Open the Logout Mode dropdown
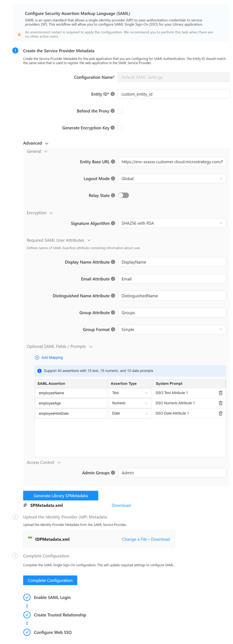The width and height of the screenshot is (233, 644). pyautogui.click(x=172, y=179)
